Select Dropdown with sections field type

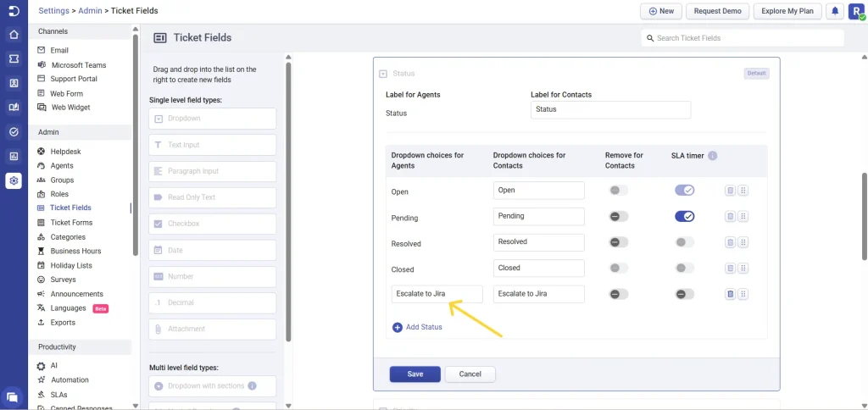[213, 385]
